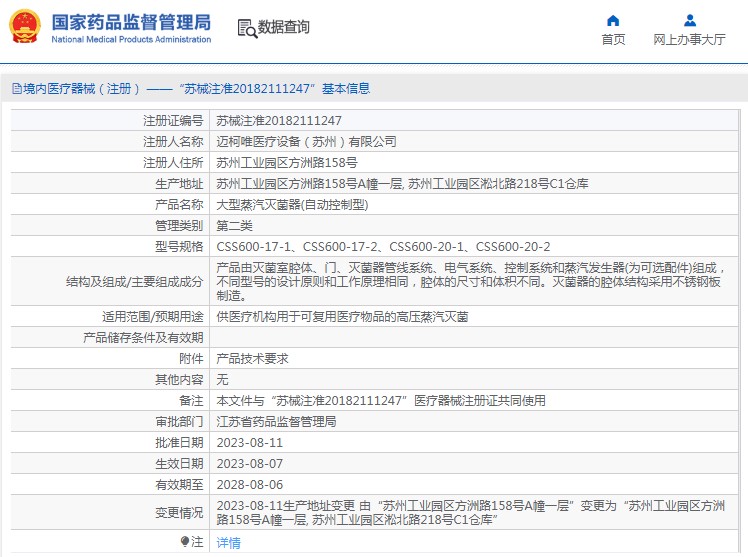The width and height of the screenshot is (748, 557).
Task: Select registrant name 迈柯唯医疗设备（苏州）有限公司
Action: [306, 142]
